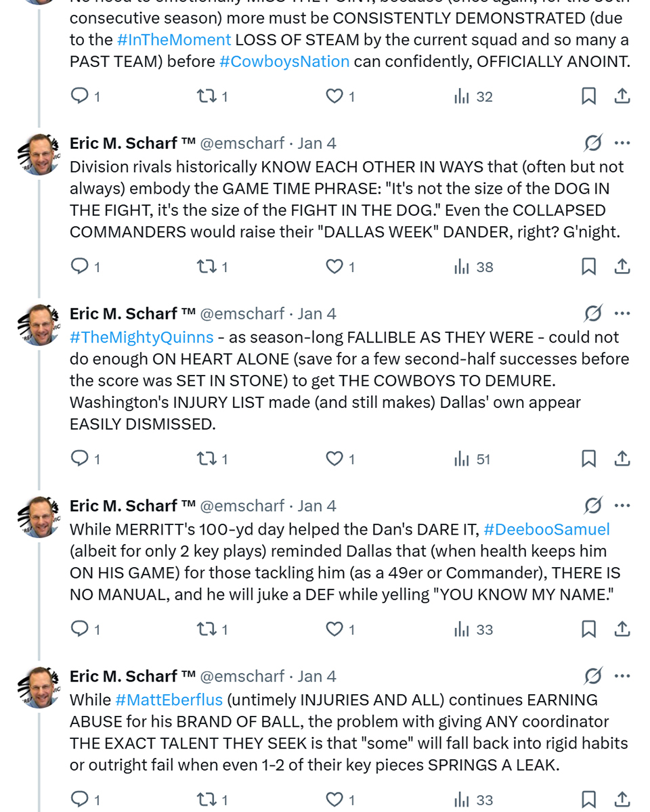
Task: Reply to the Division rivals tweet
Action: [x=81, y=267]
